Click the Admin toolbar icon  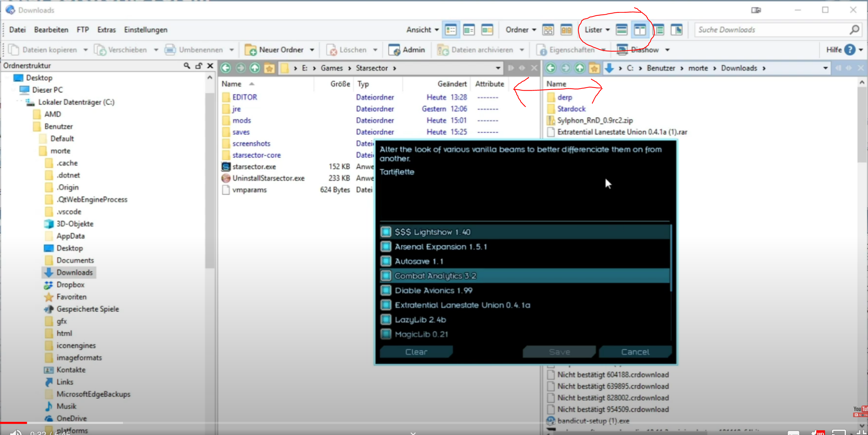point(394,50)
